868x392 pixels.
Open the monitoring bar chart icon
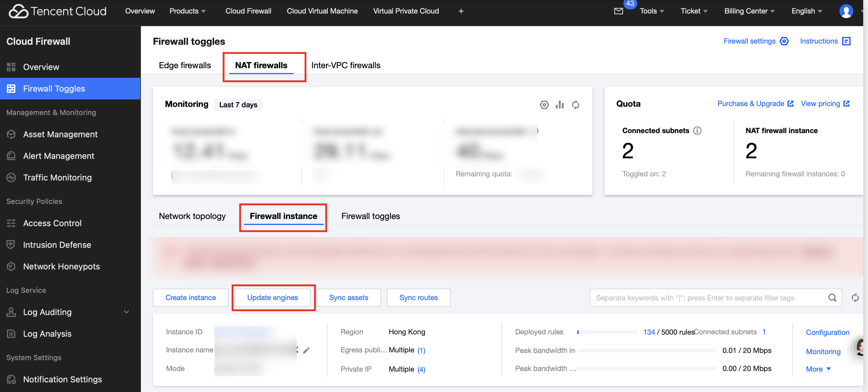tap(560, 105)
